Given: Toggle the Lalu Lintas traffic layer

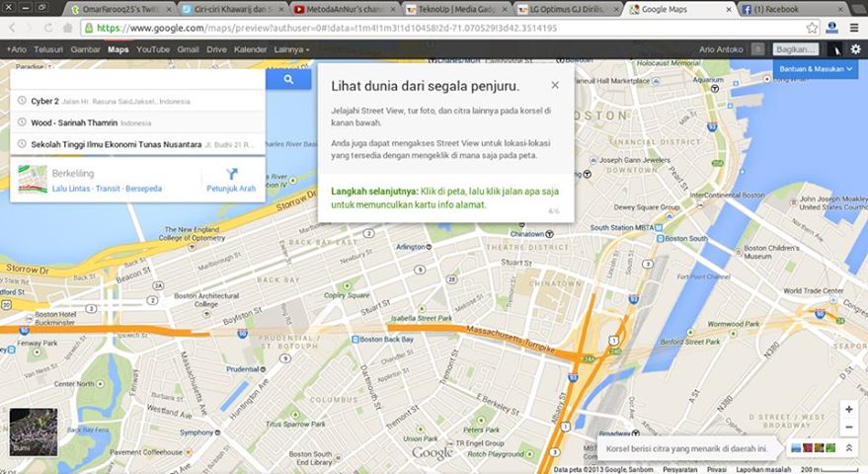Looking at the screenshot, I should click(x=71, y=189).
